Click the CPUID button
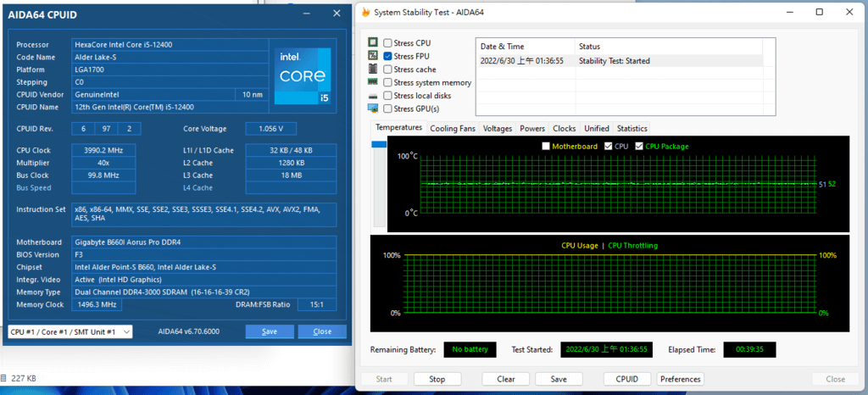The image size is (868, 395). (626, 379)
